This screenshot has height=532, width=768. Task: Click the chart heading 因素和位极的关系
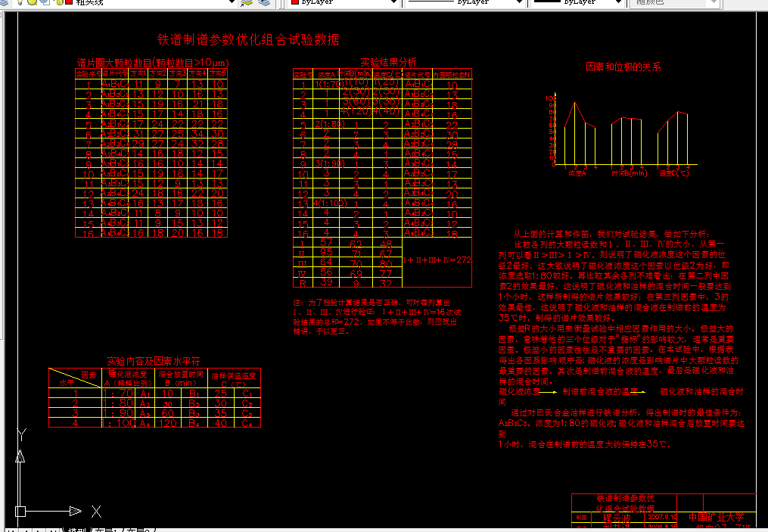623,67
